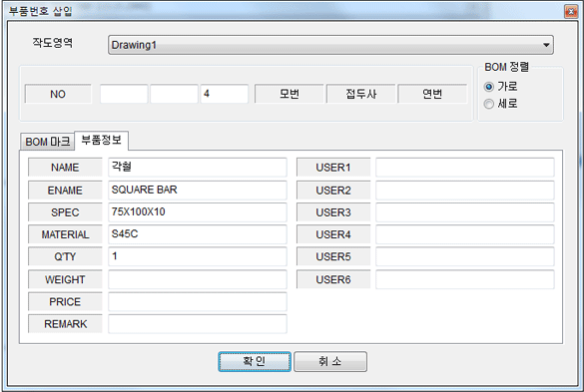584x392 pixels.
Task: Click the ENAME field with SQUARE BAR
Action: click(x=198, y=191)
